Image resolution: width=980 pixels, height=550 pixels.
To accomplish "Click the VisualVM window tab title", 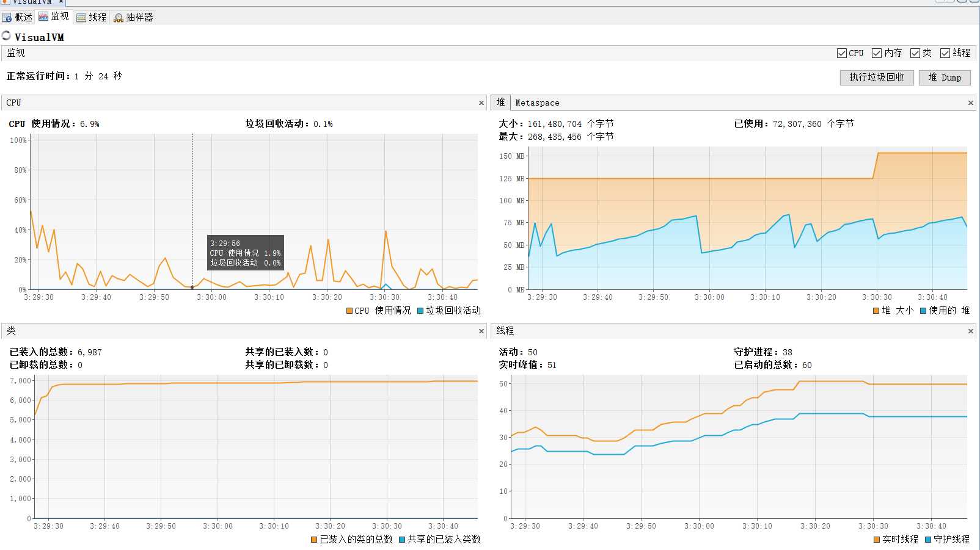I will (32, 2).
